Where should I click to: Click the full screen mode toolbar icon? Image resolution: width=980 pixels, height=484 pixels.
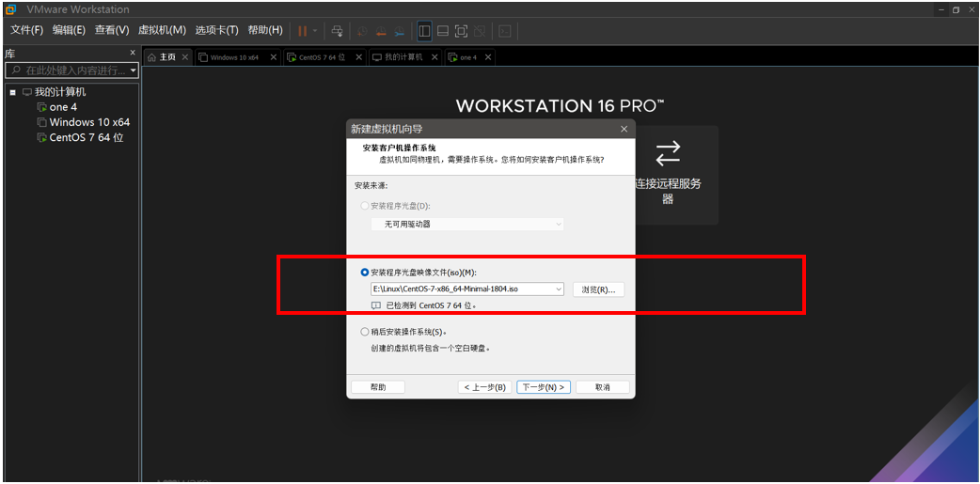pos(461,31)
